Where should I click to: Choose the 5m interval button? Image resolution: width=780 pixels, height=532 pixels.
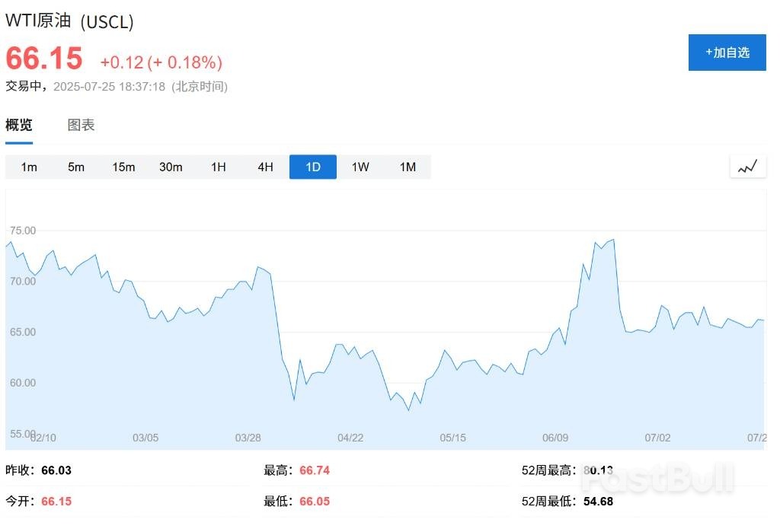pos(76,167)
